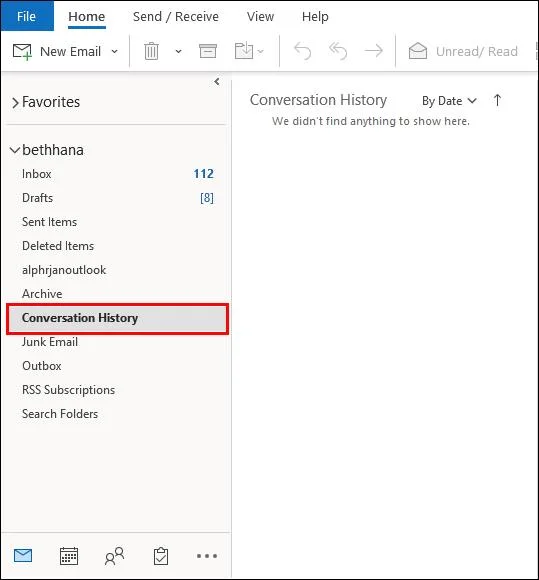Click the Delete trash can icon
539x580 pixels.
(151, 51)
